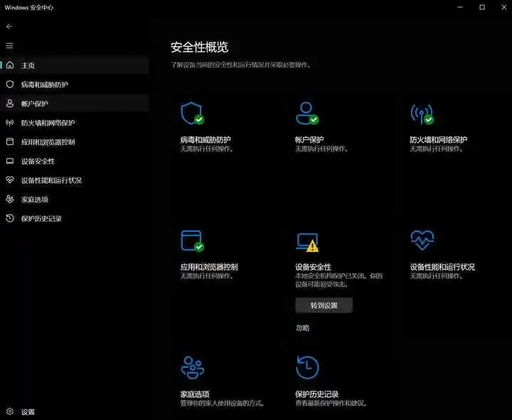This screenshot has height=420, width=512.
Task: Open the large firewall antenna tile icon
Action: pyautogui.click(x=422, y=114)
